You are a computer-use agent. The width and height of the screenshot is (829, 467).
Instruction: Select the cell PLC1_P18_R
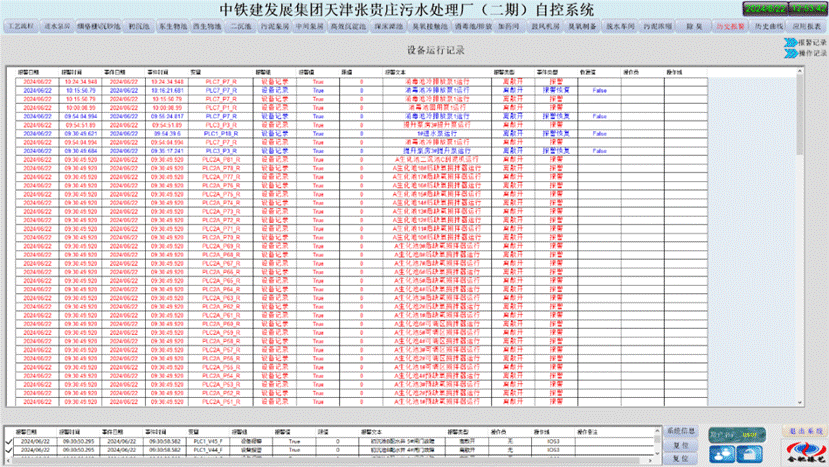click(x=221, y=134)
